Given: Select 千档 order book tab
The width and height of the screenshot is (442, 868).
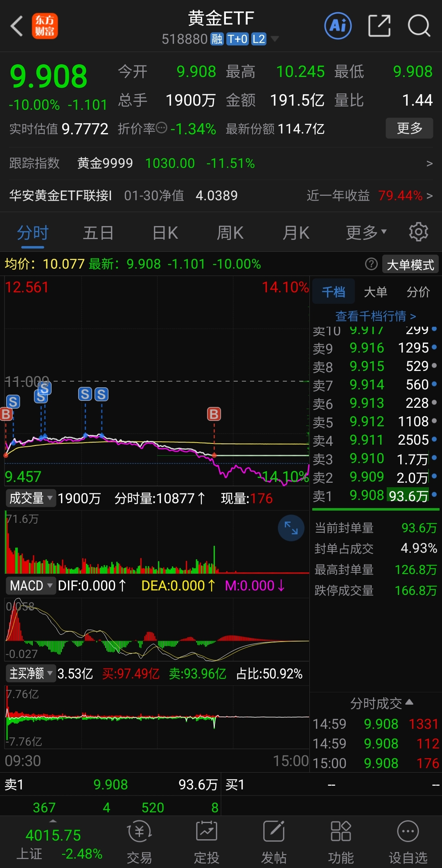Looking at the screenshot, I should (333, 292).
